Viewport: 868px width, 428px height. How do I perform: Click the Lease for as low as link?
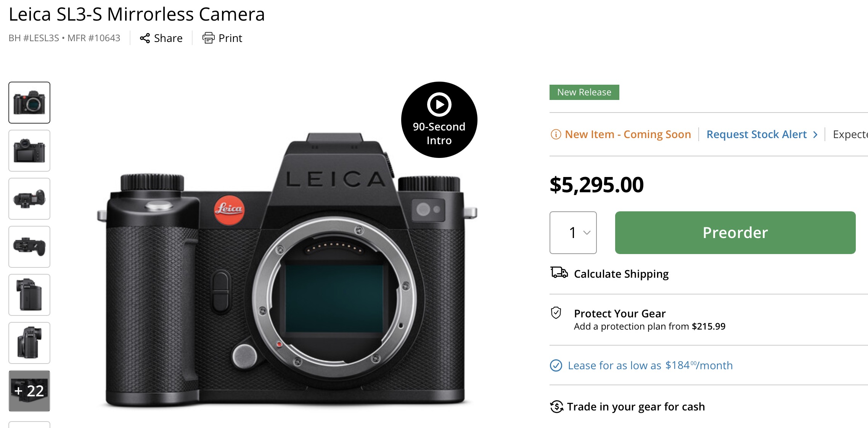coord(650,365)
